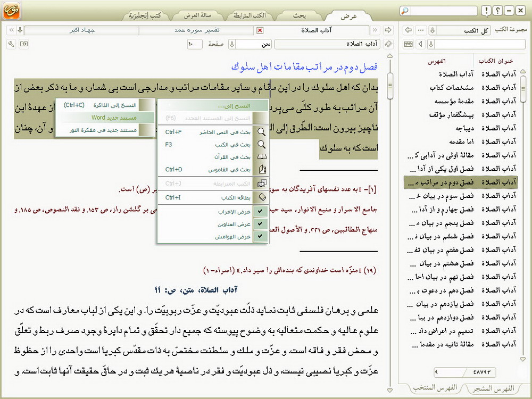Screen dimensions: 532x399
Task: Select index row فصل سوم در بيان
Action: 461,196
